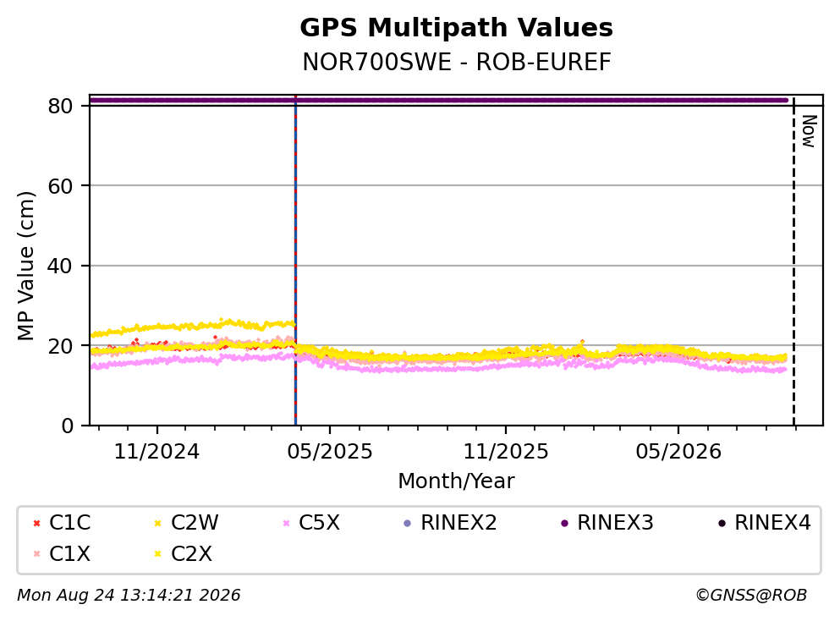Image resolution: width=840 pixels, height=621 pixels.
Task: Click the 40 y-axis tick label
Action: pos(60,266)
